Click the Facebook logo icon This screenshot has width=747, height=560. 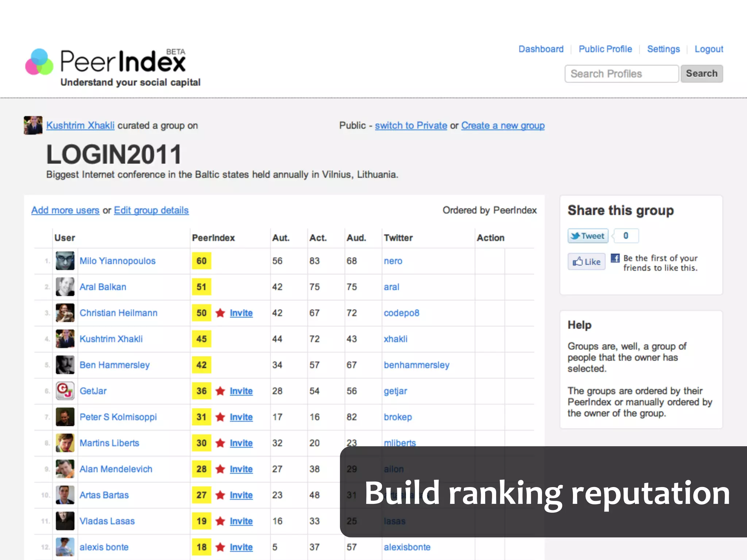pyautogui.click(x=615, y=258)
